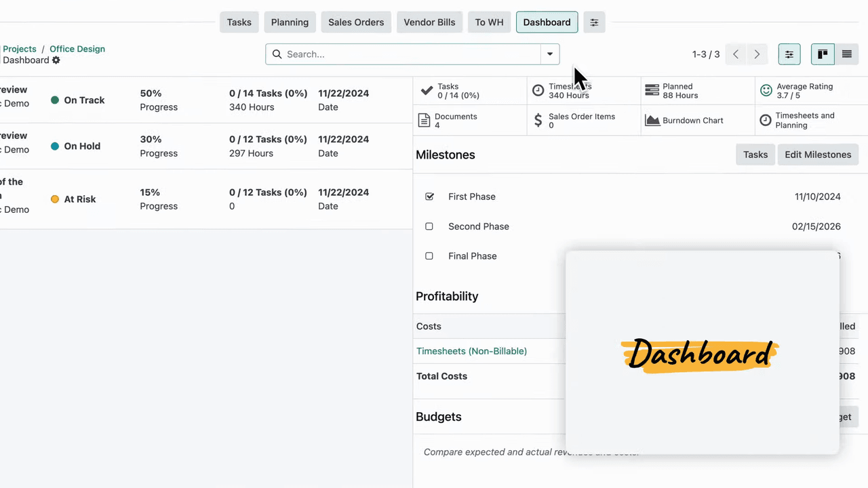Expand the search options dropdown arrow
Viewport: 868px width, 488px height.
[x=550, y=54]
